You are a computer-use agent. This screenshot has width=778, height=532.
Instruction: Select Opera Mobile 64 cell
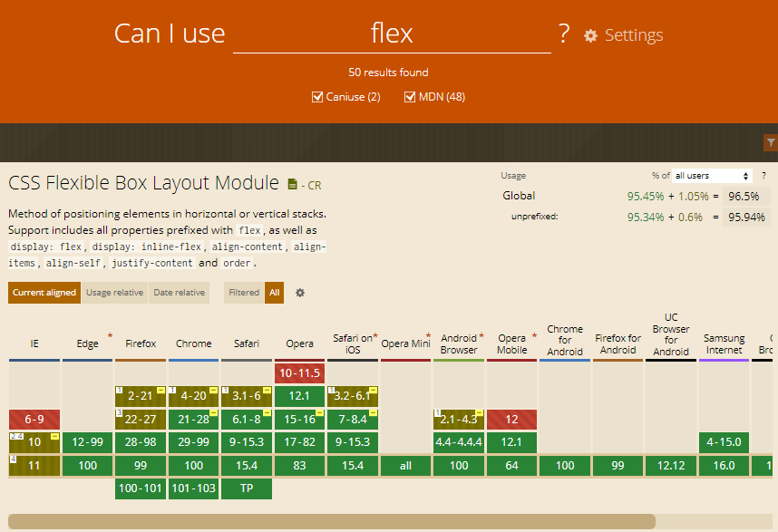(x=512, y=466)
